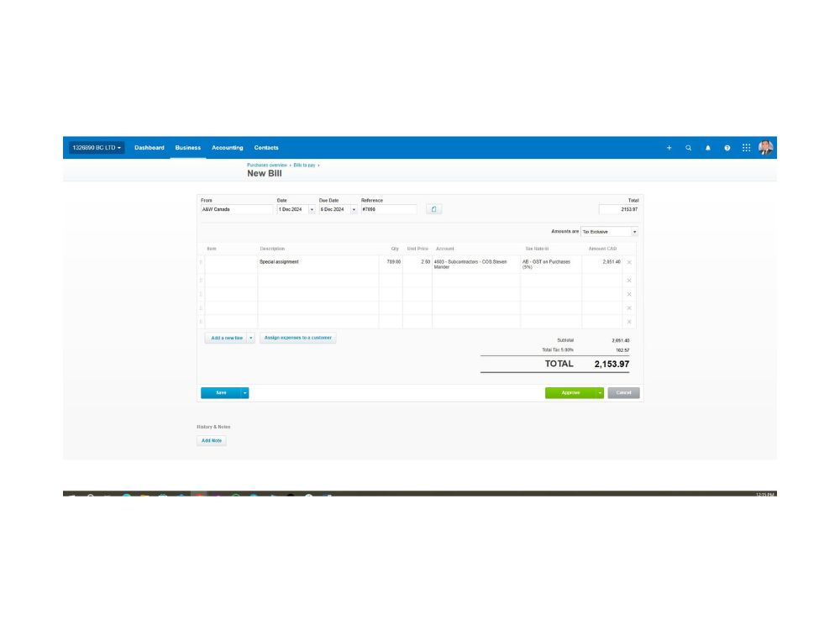Click the account cell 4603 - Subcontractors
This screenshot has width=840, height=630.
[x=476, y=264]
